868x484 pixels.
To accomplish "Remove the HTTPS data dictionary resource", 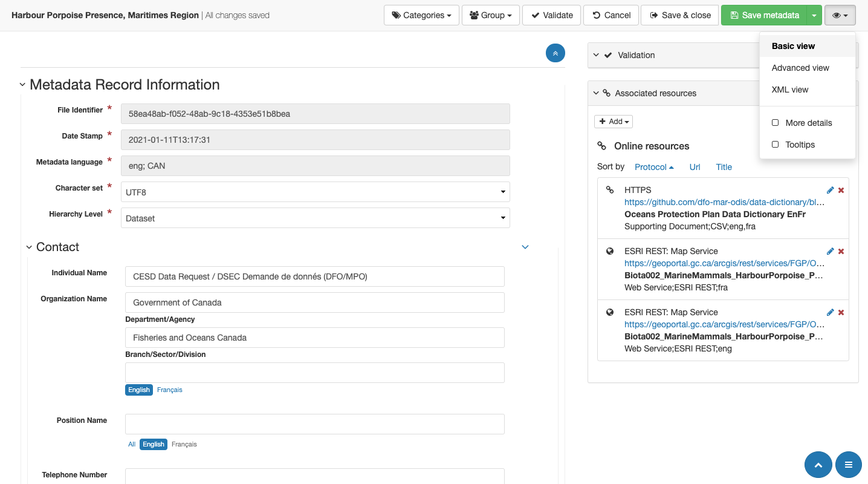I will tap(841, 190).
